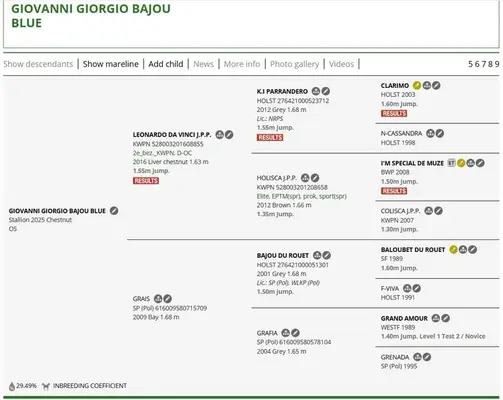Show 7 generations pedigree
503x400 pixels.
coord(483,64)
